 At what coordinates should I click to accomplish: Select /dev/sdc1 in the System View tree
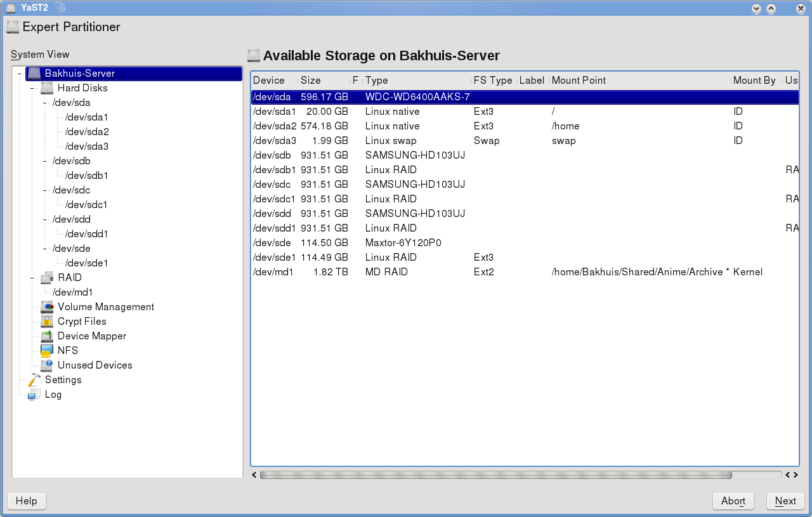click(x=87, y=205)
